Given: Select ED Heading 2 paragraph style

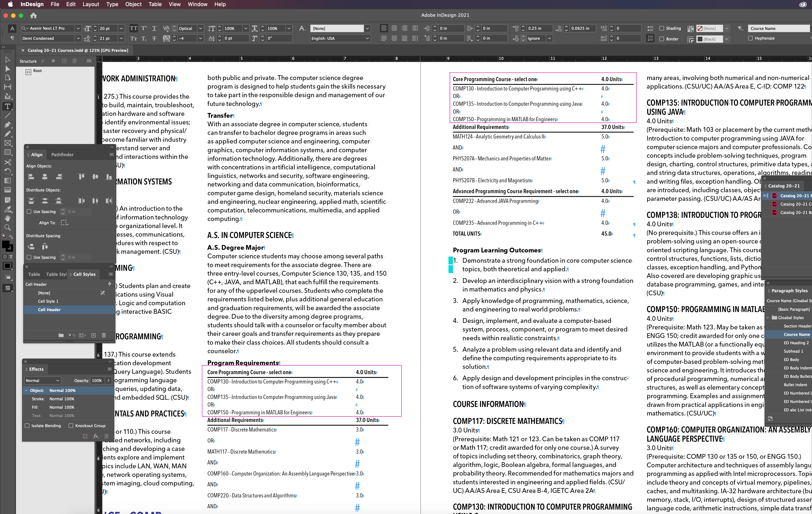Looking at the screenshot, I should [796, 343].
